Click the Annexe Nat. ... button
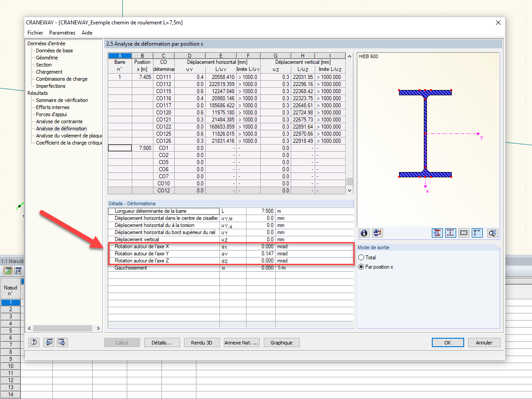This screenshot has height=399, width=532. pyautogui.click(x=242, y=343)
